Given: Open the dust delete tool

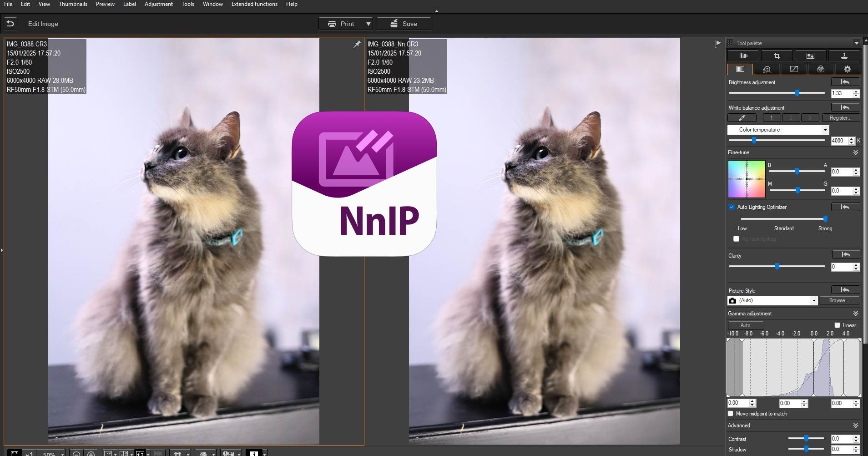Looking at the screenshot, I should point(810,56).
